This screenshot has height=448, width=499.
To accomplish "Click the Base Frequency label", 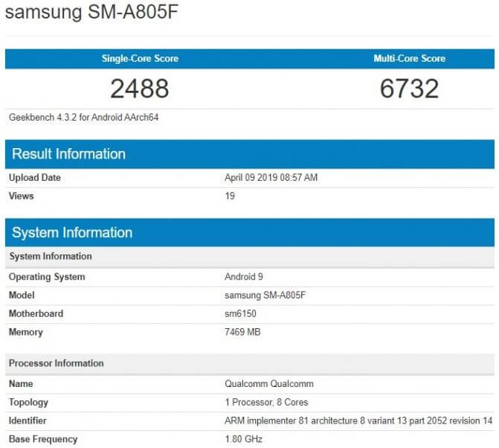I will pos(43,439).
